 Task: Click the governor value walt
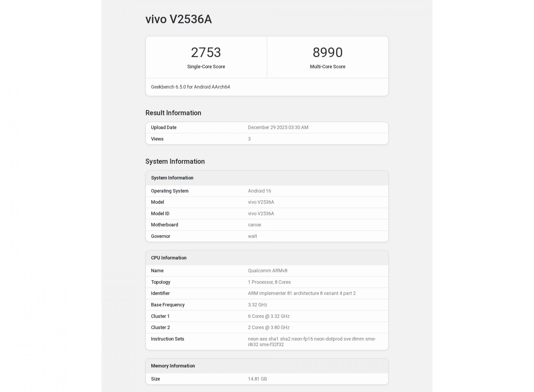(252, 236)
